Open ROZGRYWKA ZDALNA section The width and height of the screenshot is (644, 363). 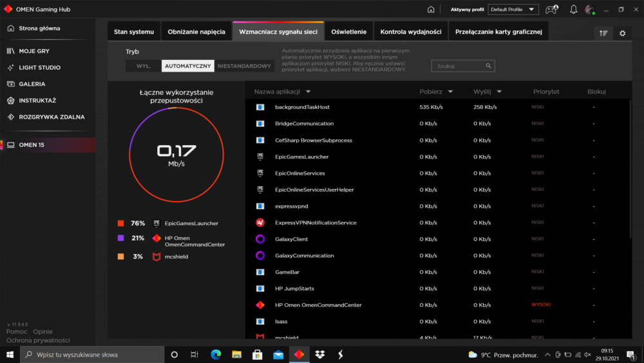[x=46, y=117]
